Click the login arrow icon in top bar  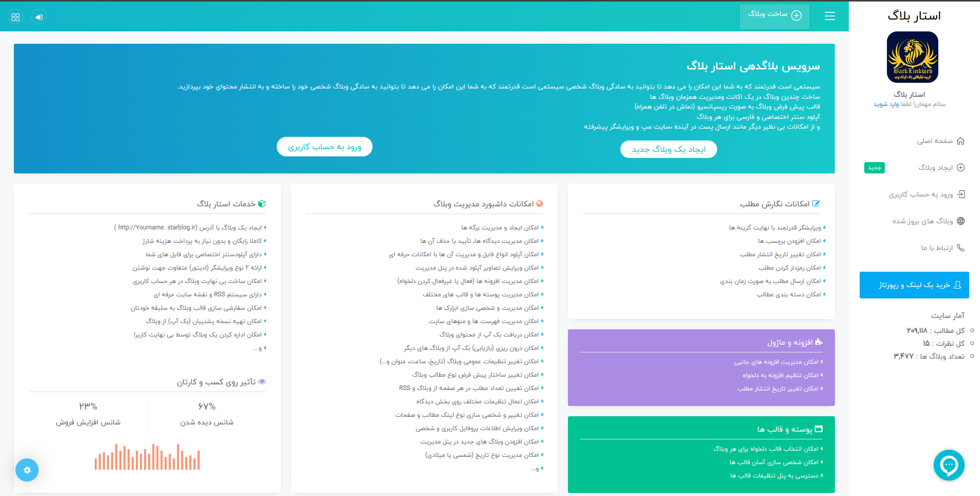coord(39,17)
